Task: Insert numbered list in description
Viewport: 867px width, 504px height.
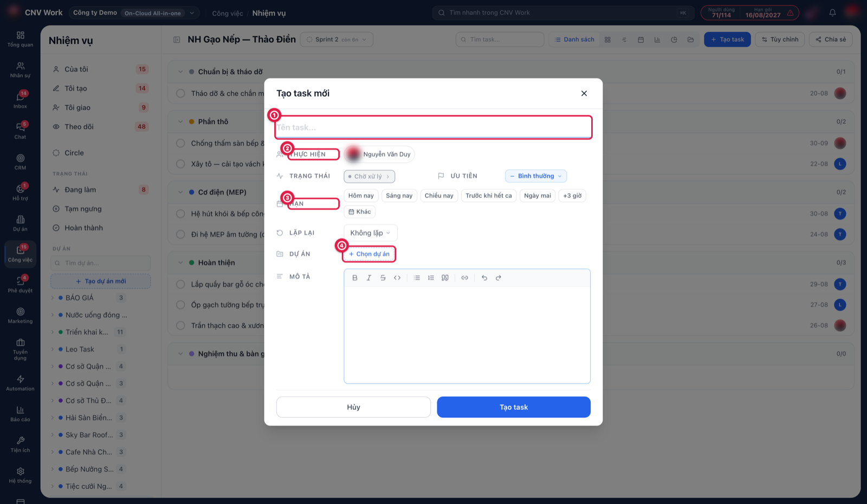Action: pos(431,277)
